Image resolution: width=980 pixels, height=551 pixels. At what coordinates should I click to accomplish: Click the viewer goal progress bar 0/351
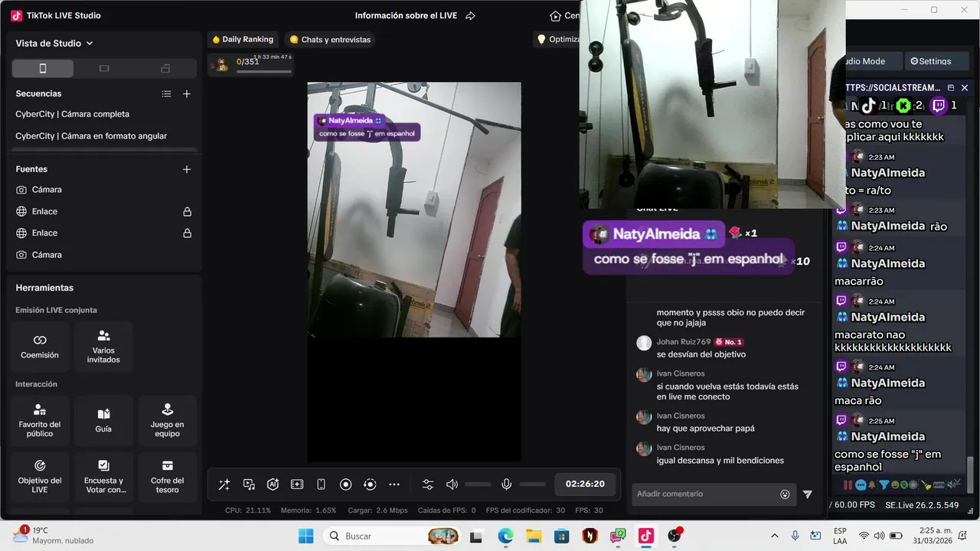coord(264,72)
